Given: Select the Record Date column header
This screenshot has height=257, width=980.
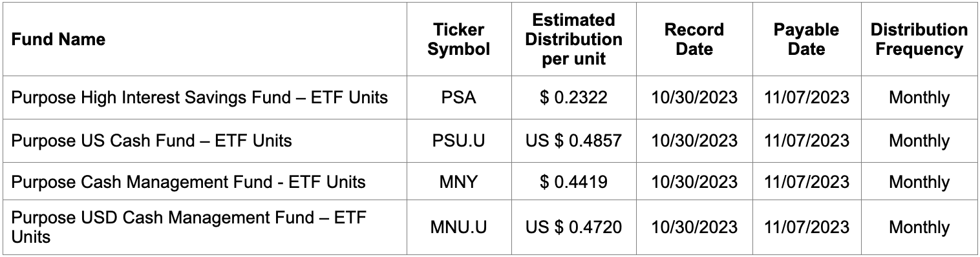Looking at the screenshot, I should (x=694, y=39).
